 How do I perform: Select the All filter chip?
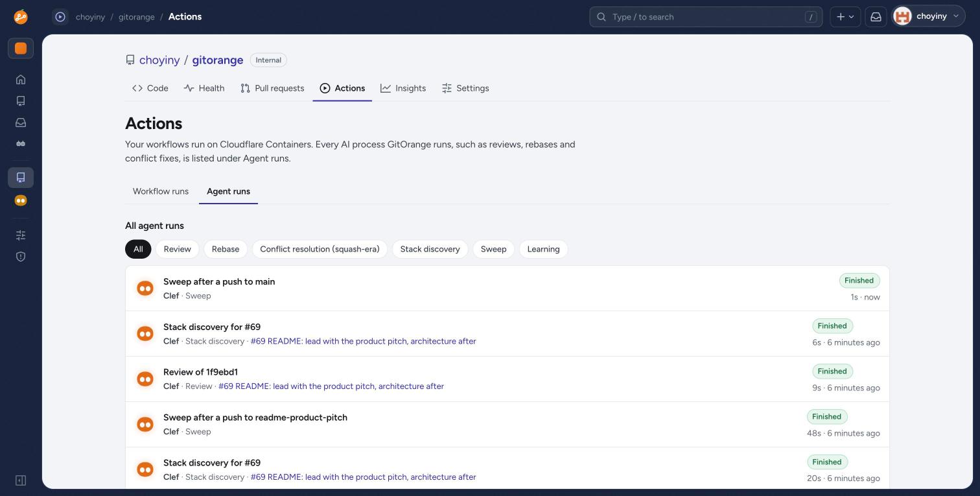coord(138,249)
